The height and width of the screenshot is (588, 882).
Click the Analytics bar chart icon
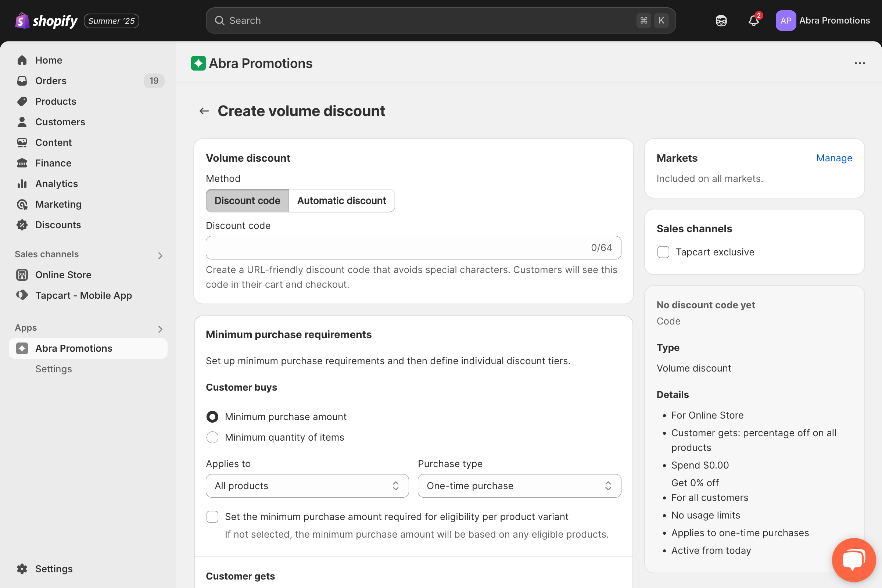click(x=22, y=184)
